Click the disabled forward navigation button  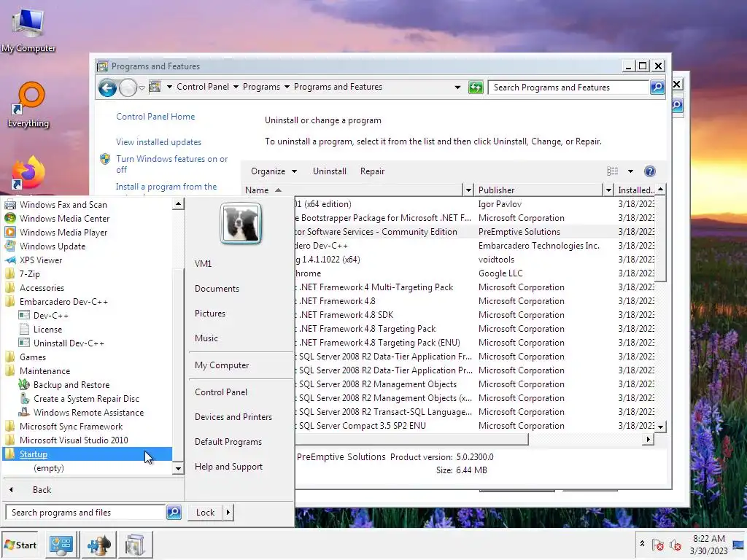click(x=128, y=87)
